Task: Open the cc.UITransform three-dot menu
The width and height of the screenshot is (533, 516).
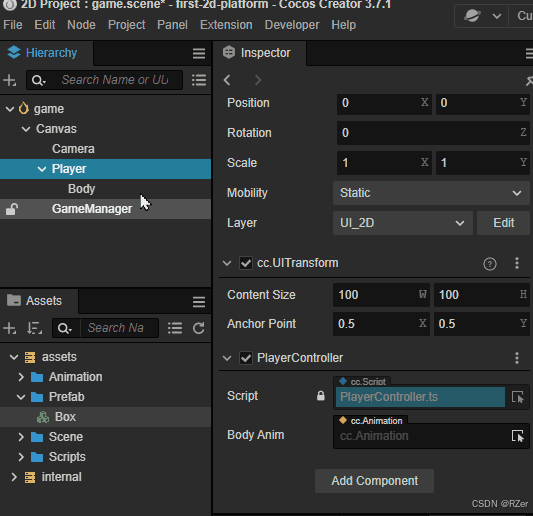Action: click(x=517, y=263)
